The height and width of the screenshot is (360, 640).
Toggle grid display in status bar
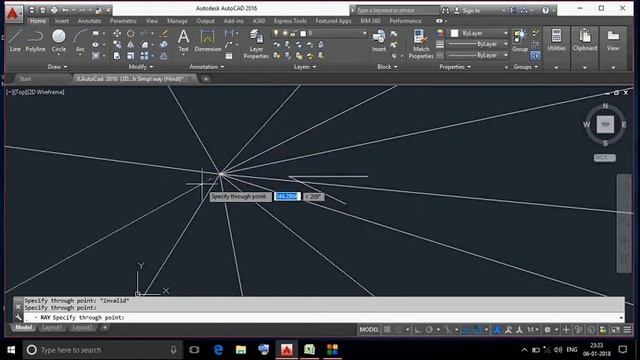tap(387, 329)
